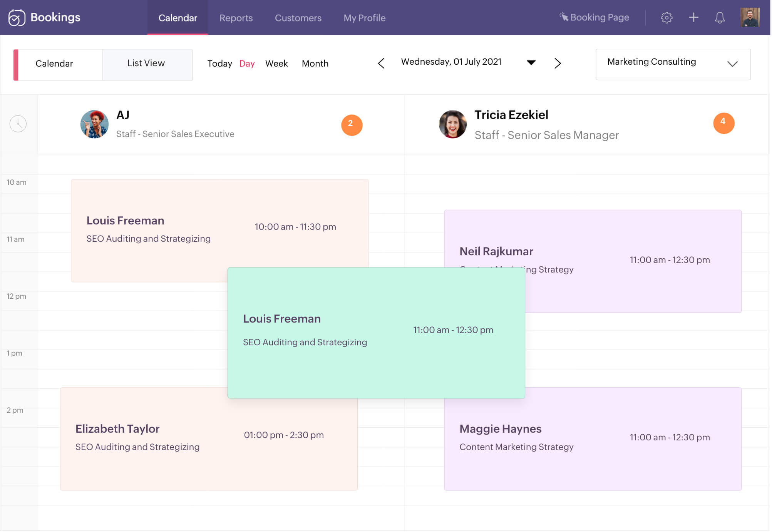Click the clock icon in the left sidebar
The height and width of the screenshot is (532, 772).
click(x=18, y=124)
